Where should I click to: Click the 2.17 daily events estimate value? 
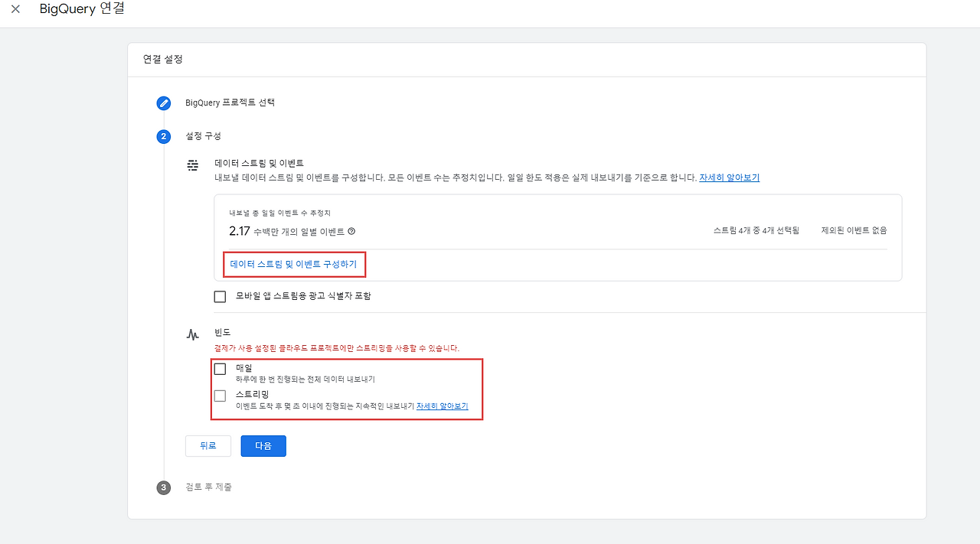point(240,230)
